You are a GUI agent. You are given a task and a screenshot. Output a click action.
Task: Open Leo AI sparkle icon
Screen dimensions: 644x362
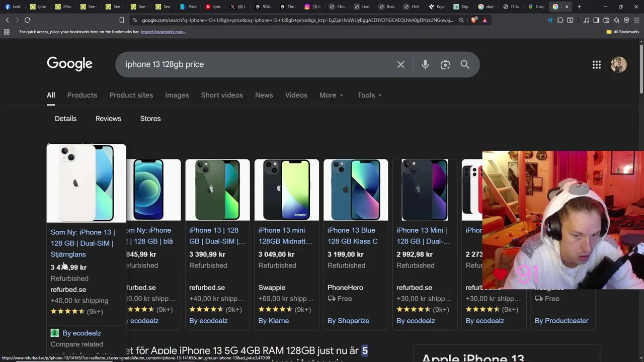pyautogui.click(x=616, y=20)
